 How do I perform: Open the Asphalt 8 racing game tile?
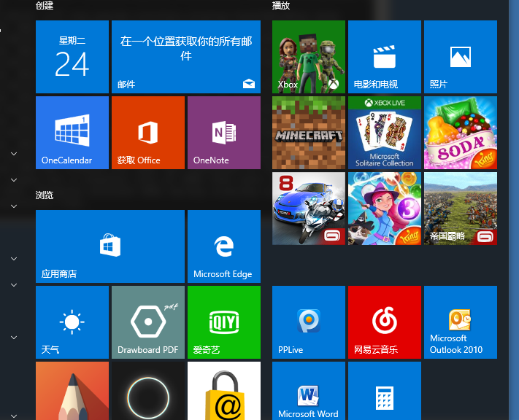pos(309,209)
